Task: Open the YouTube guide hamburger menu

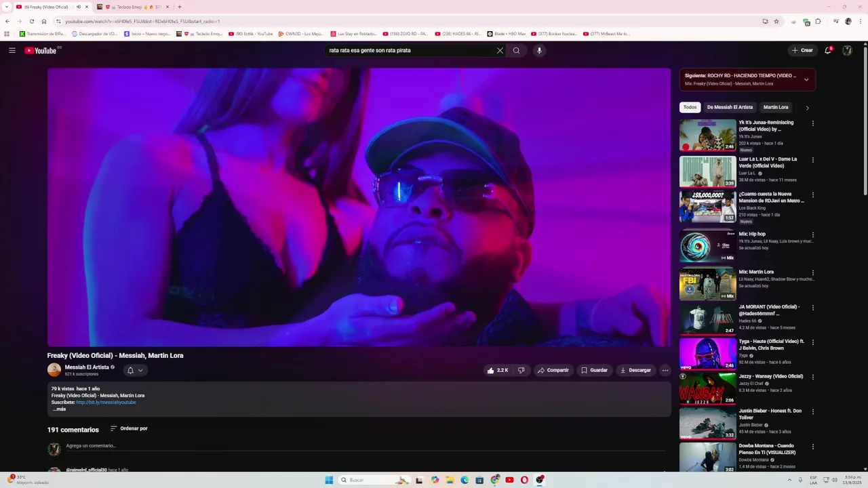Action: pyautogui.click(x=12, y=50)
